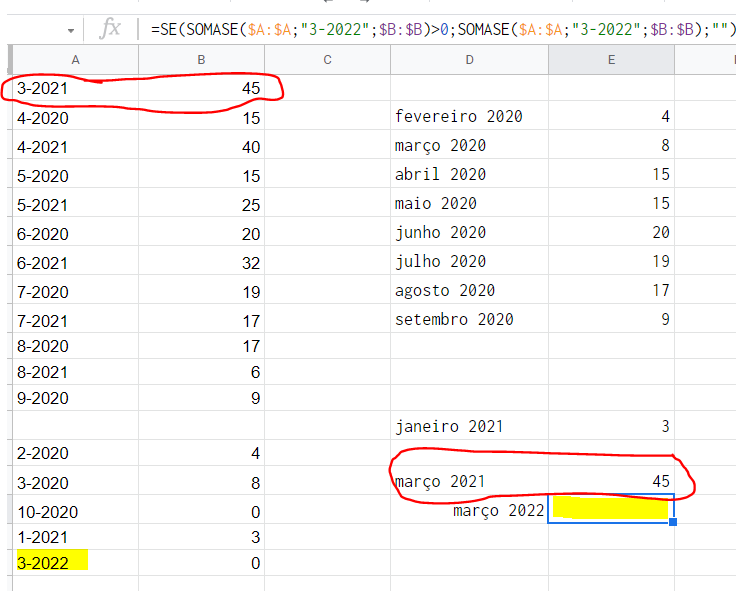Viewport: 736px width, 591px height.
Task: Click cell março 2021
Action: [x=469, y=481]
